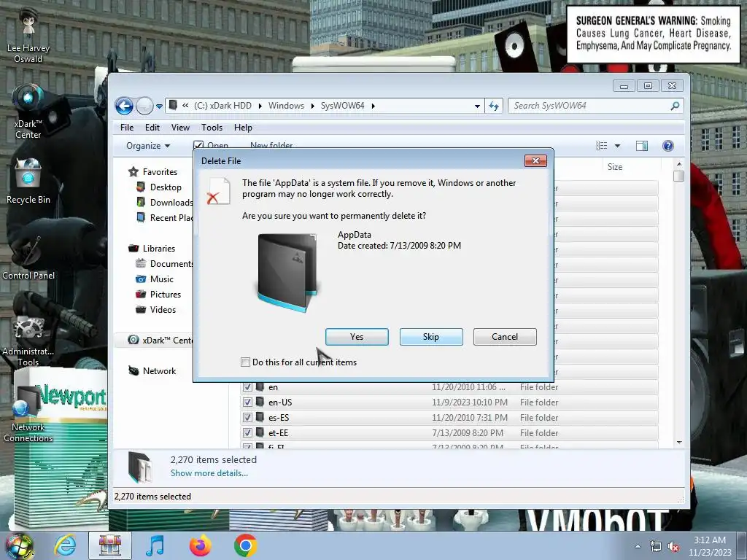Uncheck the checkbox for folder et-EE

[247, 432]
